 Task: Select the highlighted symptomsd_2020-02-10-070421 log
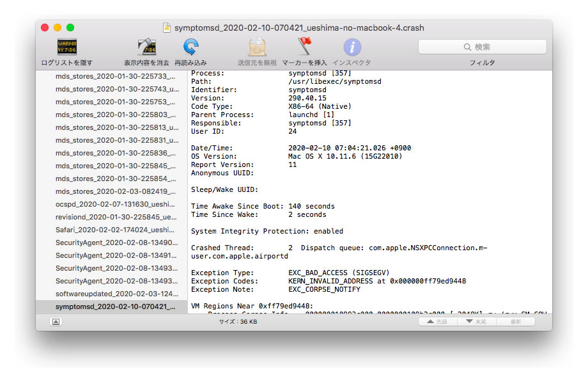pos(112,306)
